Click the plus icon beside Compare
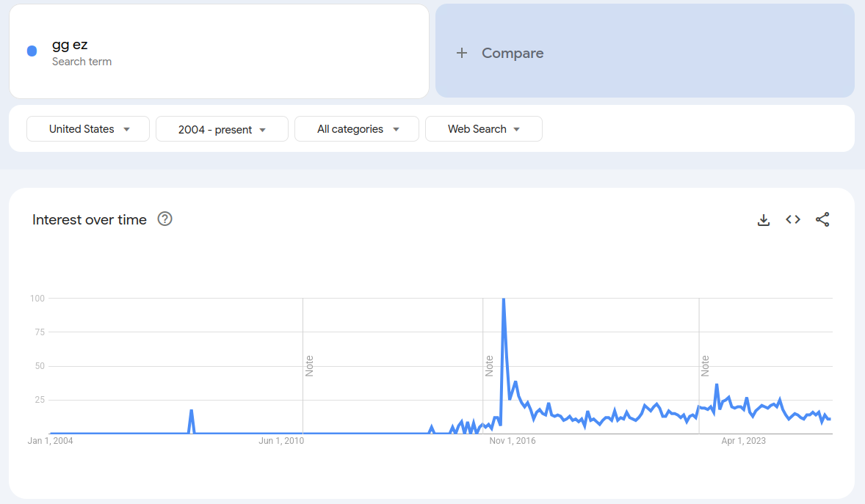This screenshot has height=504, width=865. click(462, 53)
